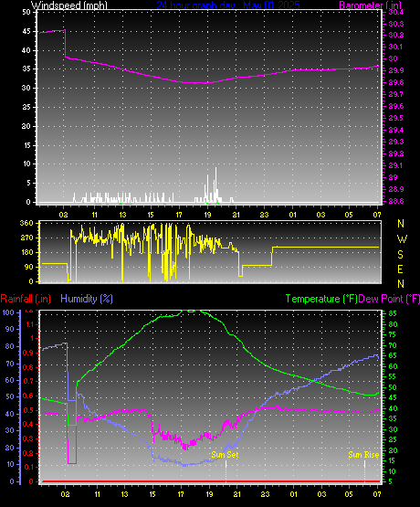Click the 360 value on wind direction axis
The width and height of the screenshot is (420, 507).
26,223
